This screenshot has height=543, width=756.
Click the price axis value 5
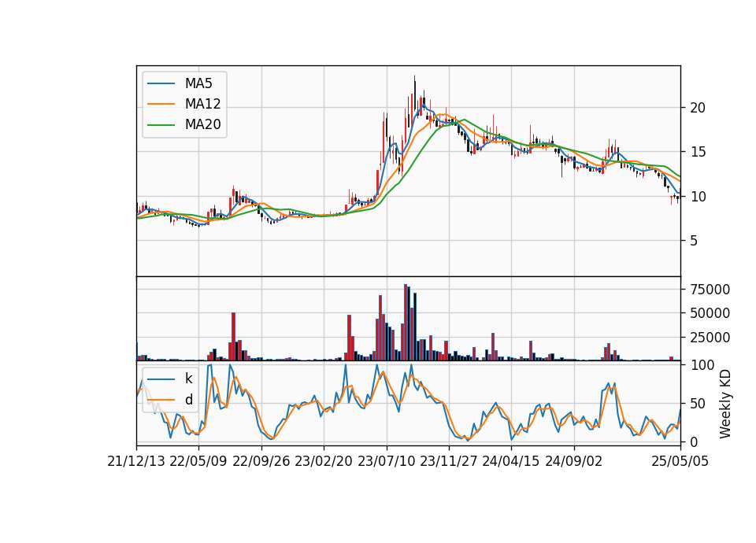(694, 241)
